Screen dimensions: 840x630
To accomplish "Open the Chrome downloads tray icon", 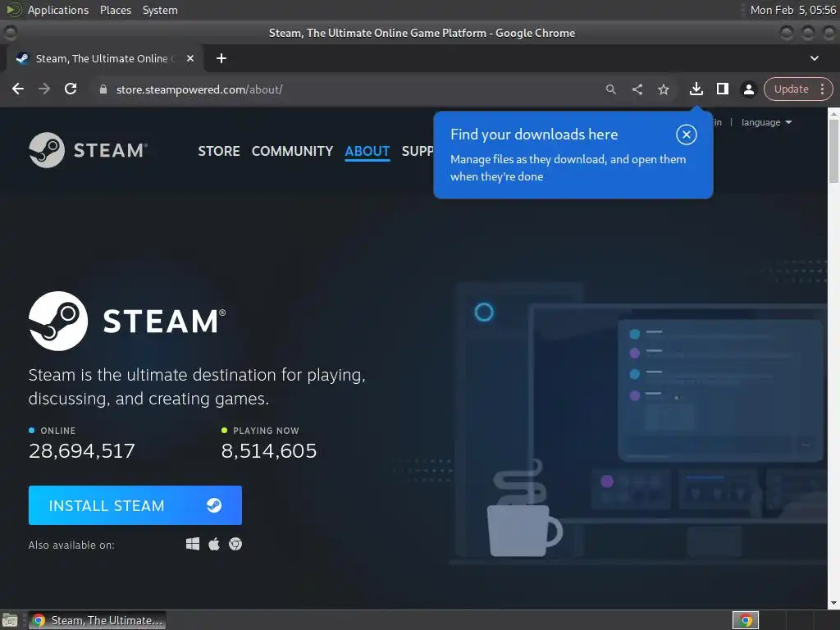I will pyautogui.click(x=696, y=89).
